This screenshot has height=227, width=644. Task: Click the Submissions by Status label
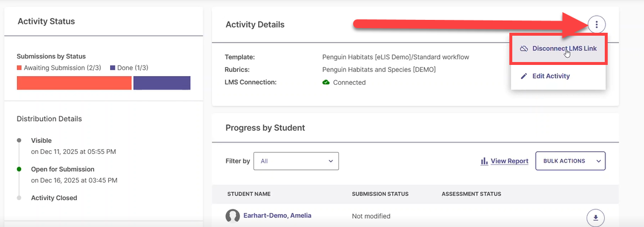click(52, 56)
